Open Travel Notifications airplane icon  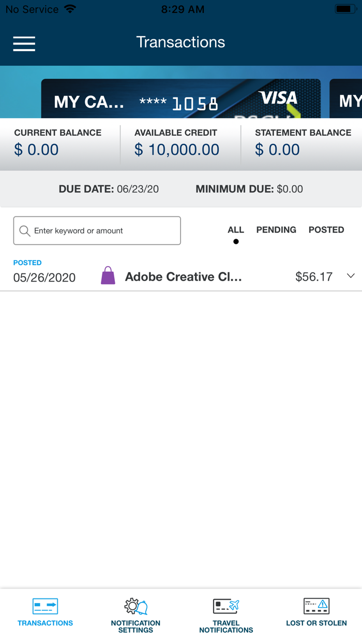pyautogui.click(x=226, y=606)
